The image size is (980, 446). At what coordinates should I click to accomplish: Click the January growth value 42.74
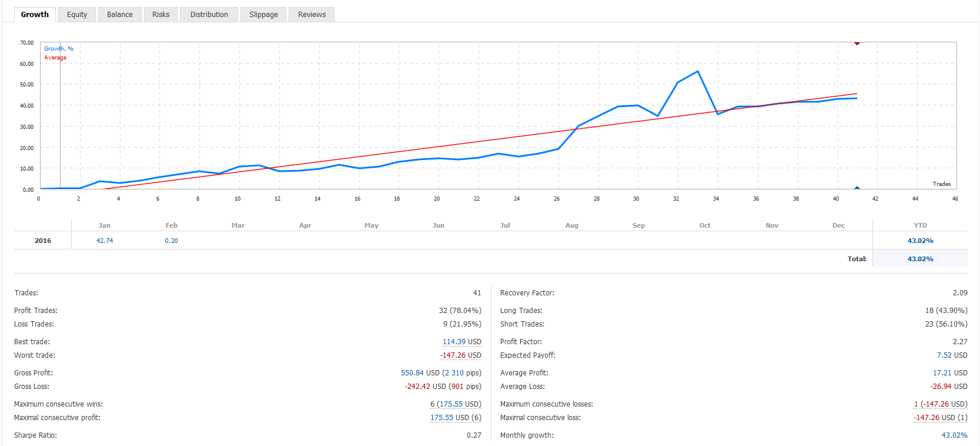(105, 241)
